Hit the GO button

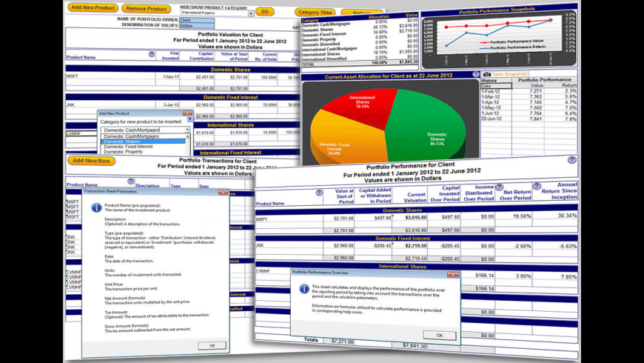264,12
